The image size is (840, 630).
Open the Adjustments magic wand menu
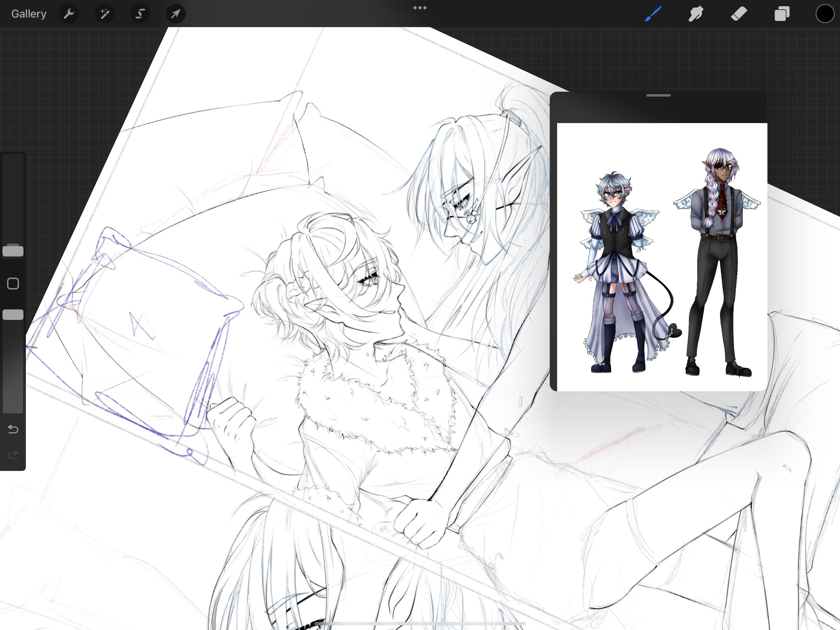pyautogui.click(x=105, y=14)
